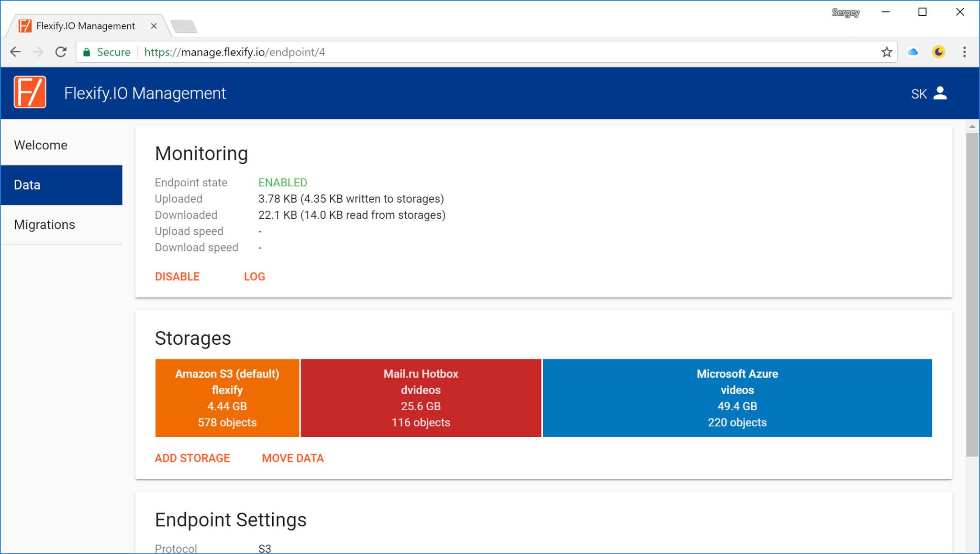Image resolution: width=980 pixels, height=554 pixels.
Task: Click the browser forward arrow
Action: tap(38, 52)
